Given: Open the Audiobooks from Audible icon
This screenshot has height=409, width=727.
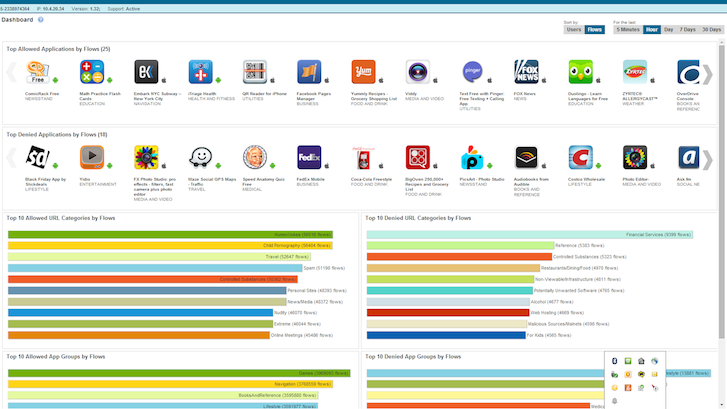Looking at the screenshot, I should click(526, 158).
